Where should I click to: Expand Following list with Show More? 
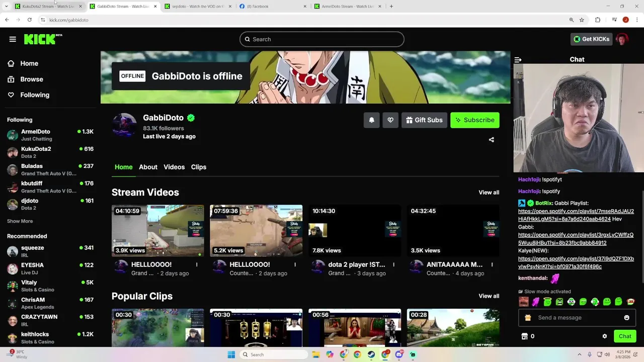(20, 221)
